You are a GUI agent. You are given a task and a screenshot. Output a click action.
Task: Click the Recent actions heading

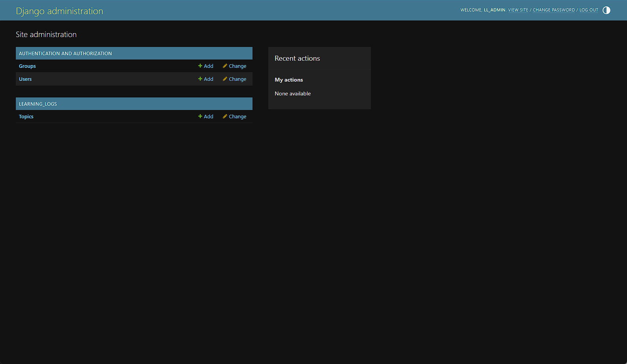coord(297,58)
